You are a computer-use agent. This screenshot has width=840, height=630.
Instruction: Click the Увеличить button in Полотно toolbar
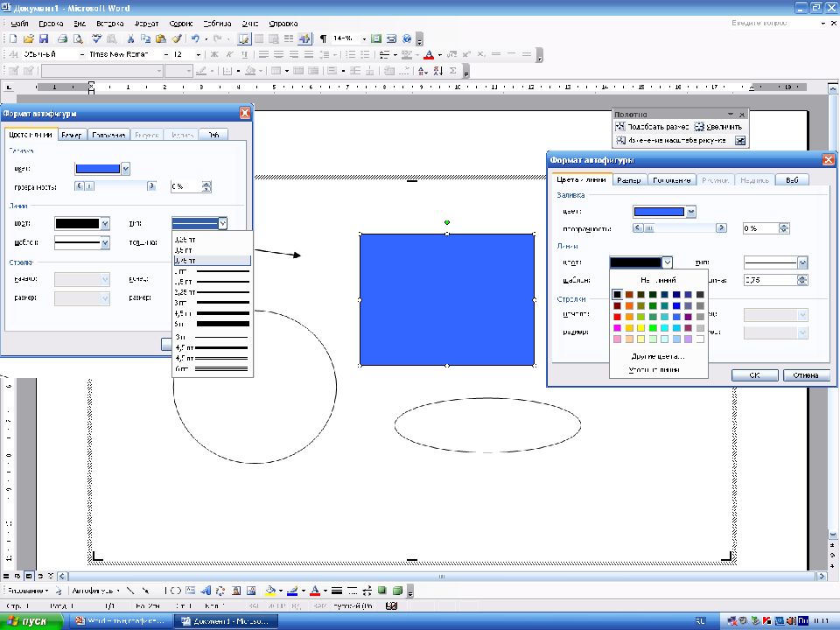point(718,127)
